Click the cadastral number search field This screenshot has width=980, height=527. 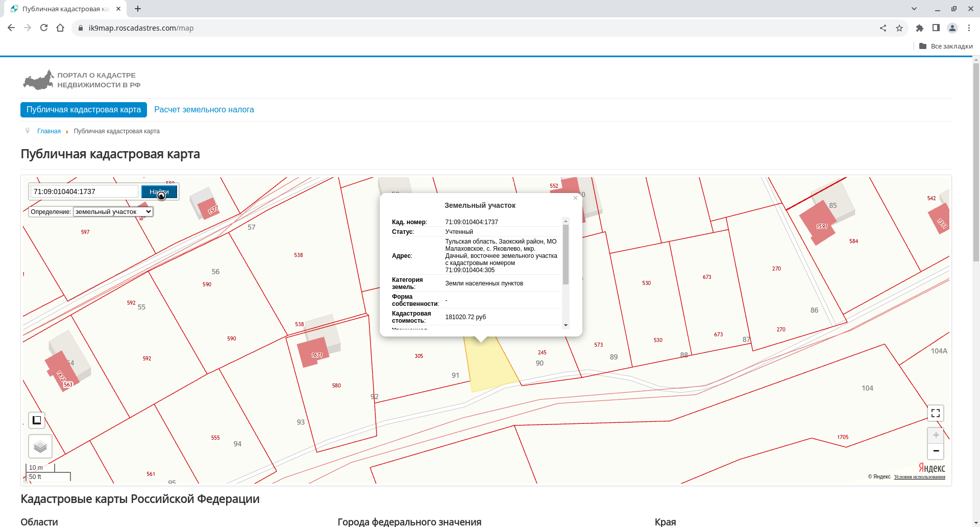pos(84,191)
